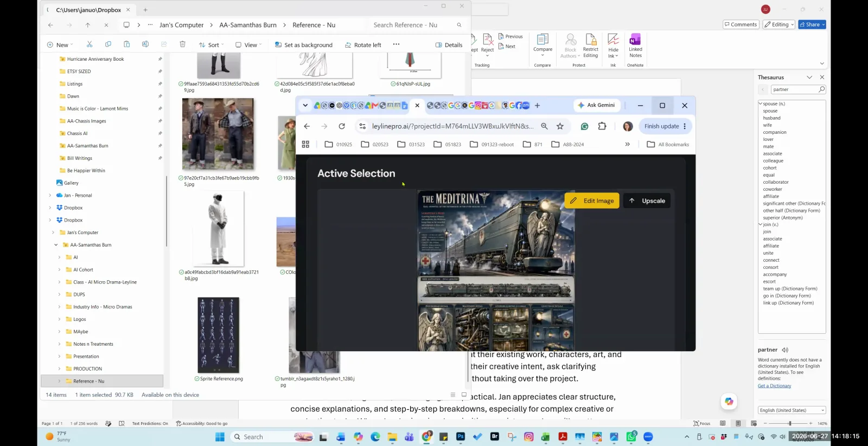Screen dimensions: 868x446
Task: Click Thesaurus search magnifier icon
Action: pyautogui.click(x=821, y=89)
